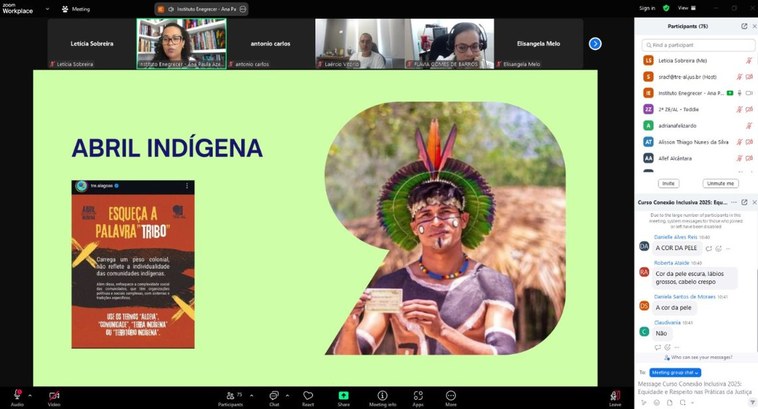Open the View menu
Image resolution: width=758 pixels, height=409 pixels.
[684, 7]
